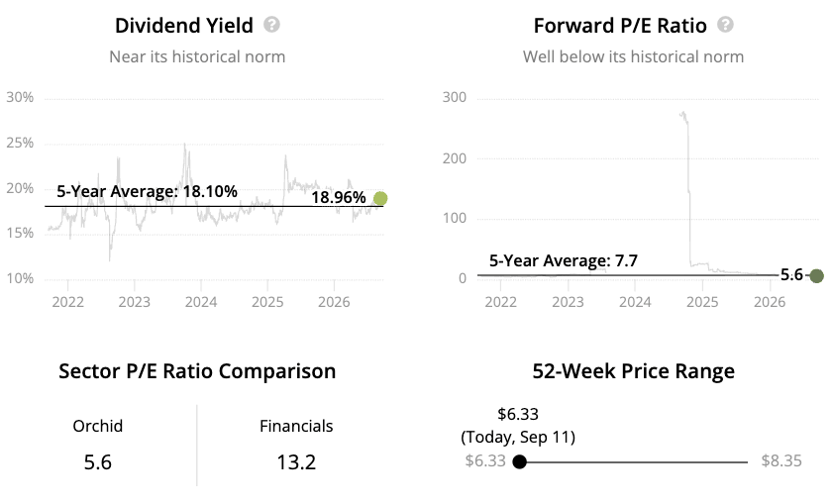Click the 18.96% current yield label
Screen dimensions: 832x504
point(339,197)
